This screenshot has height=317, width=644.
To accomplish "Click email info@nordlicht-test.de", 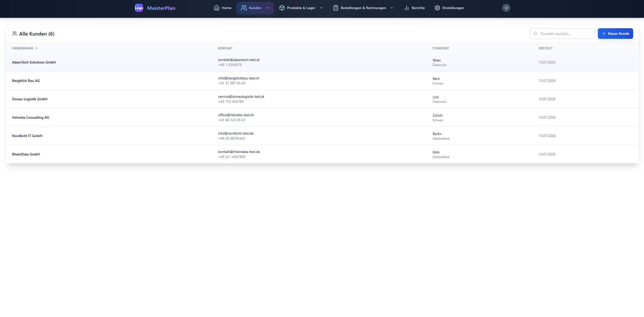I will 236,133.
